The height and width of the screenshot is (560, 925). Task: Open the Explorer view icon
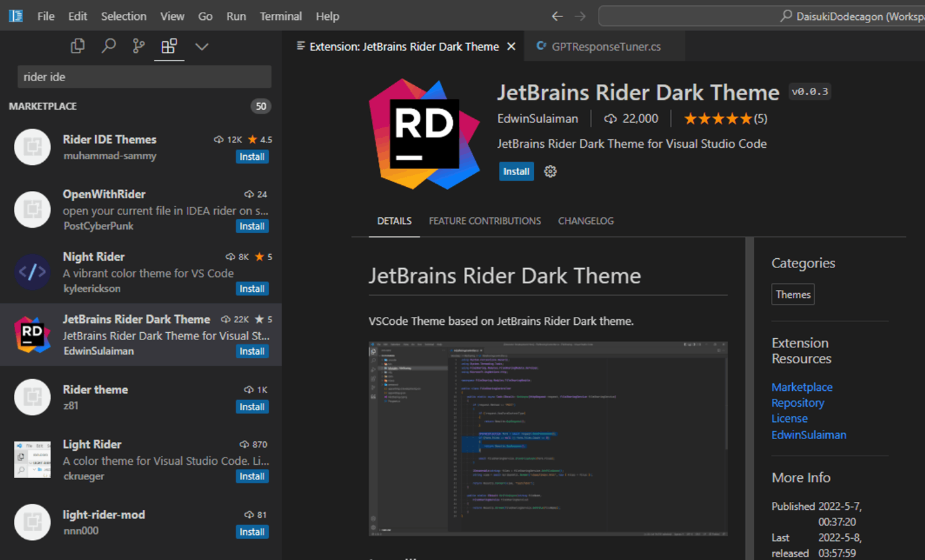click(78, 46)
